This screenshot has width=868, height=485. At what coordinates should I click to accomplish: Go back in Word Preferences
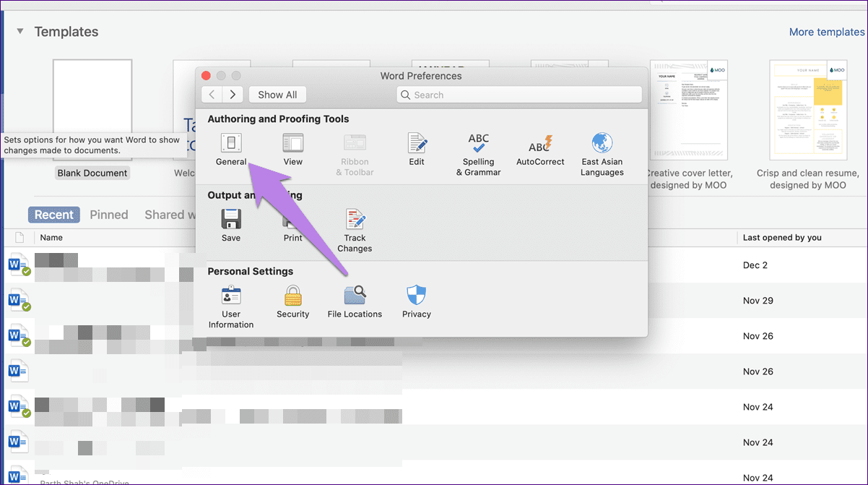[x=212, y=95]
